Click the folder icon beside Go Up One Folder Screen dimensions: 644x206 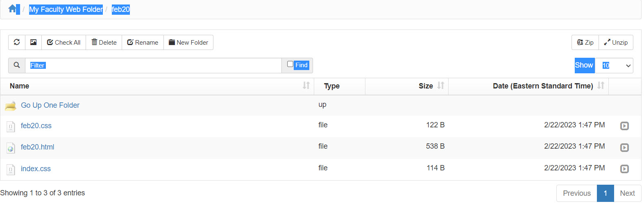11,106
